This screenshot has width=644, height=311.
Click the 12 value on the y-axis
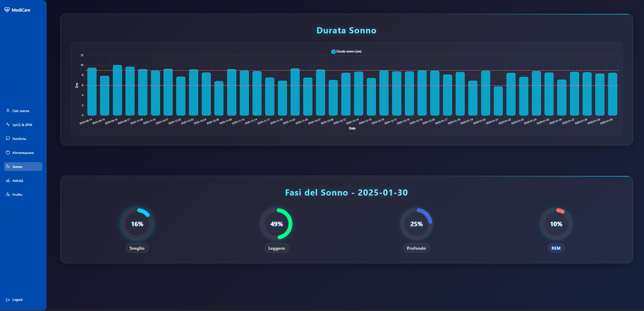point(82,55)
